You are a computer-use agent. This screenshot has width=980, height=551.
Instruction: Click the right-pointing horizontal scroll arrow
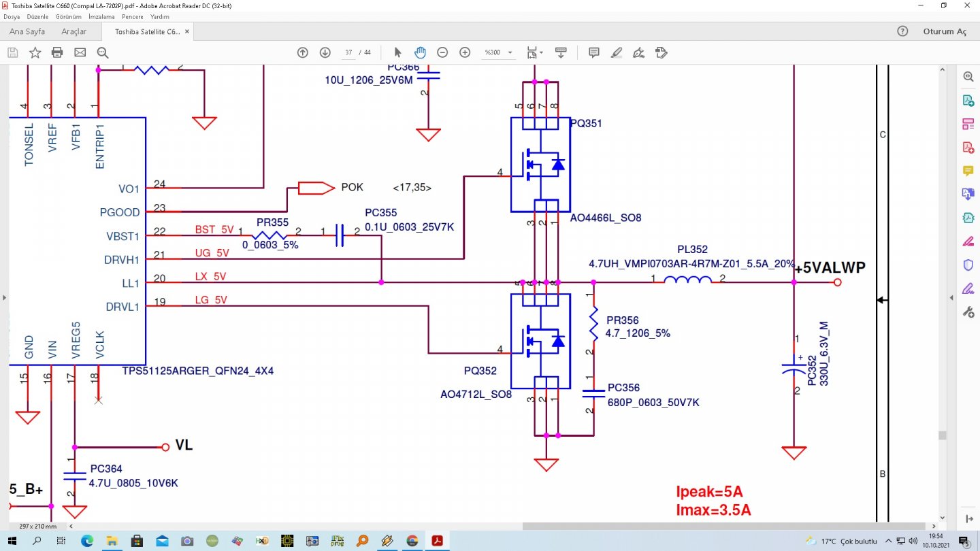[x=934, y=526]
